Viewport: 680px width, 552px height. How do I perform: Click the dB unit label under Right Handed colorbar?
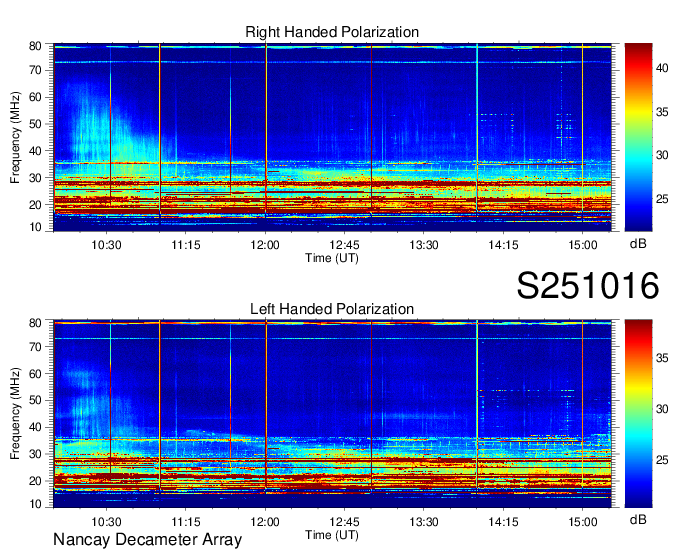click(638, 244)
